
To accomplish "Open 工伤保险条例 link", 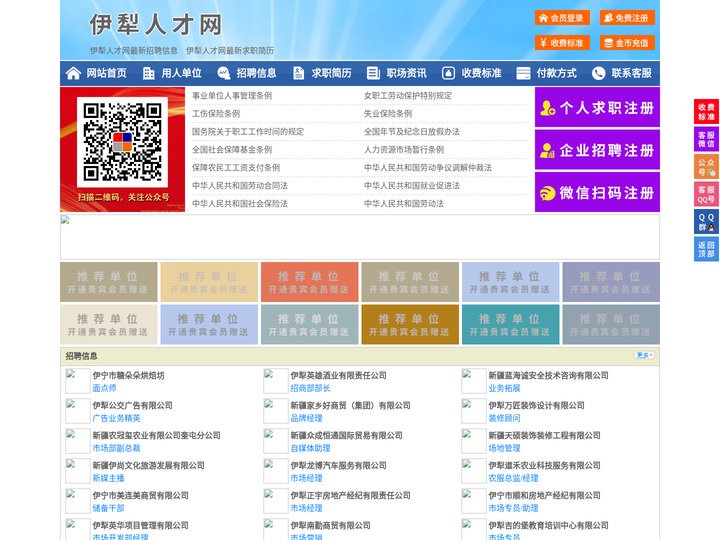I will (x=216, y=113).
